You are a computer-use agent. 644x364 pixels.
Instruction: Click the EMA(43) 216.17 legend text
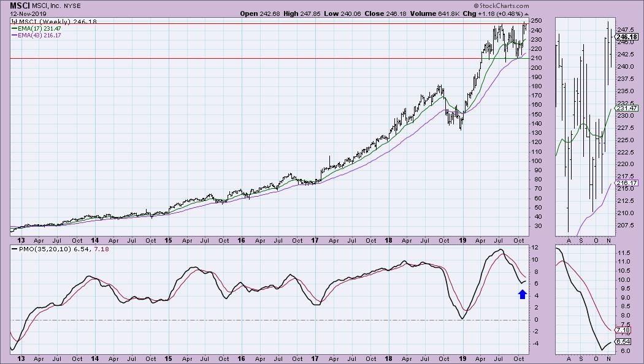39,36
